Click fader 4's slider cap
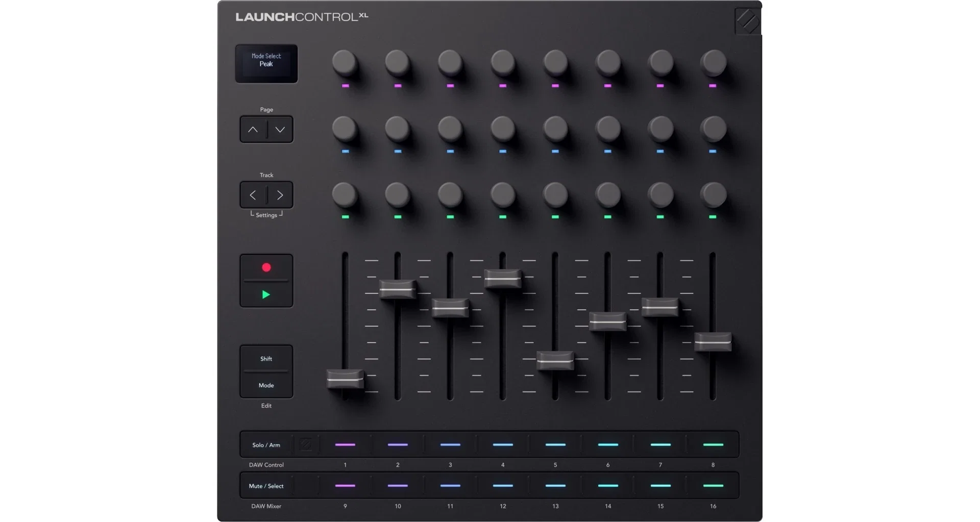This screenshot has height=522, width=980. pos(503,279)
